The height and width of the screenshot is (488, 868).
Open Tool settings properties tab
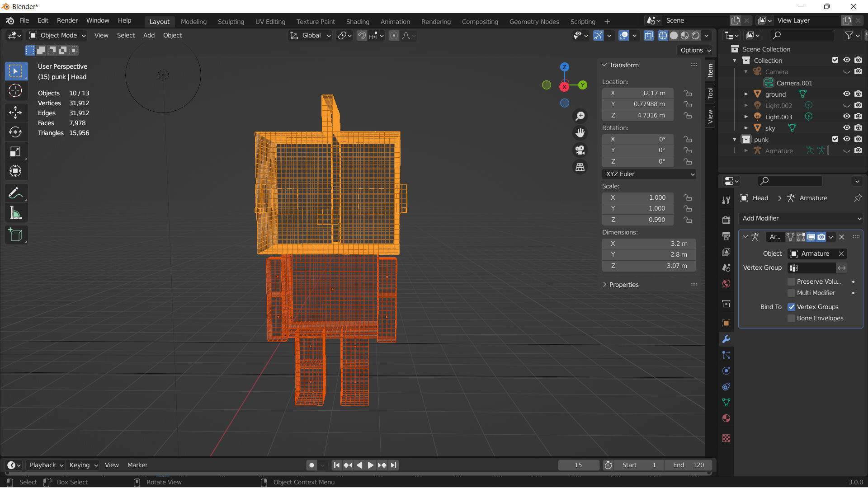726,200
